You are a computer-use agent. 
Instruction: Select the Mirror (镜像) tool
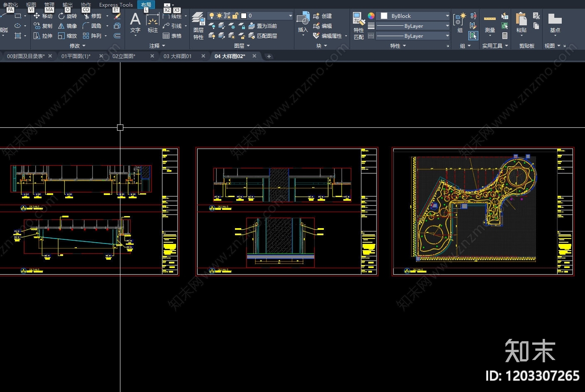pos(67,26)
